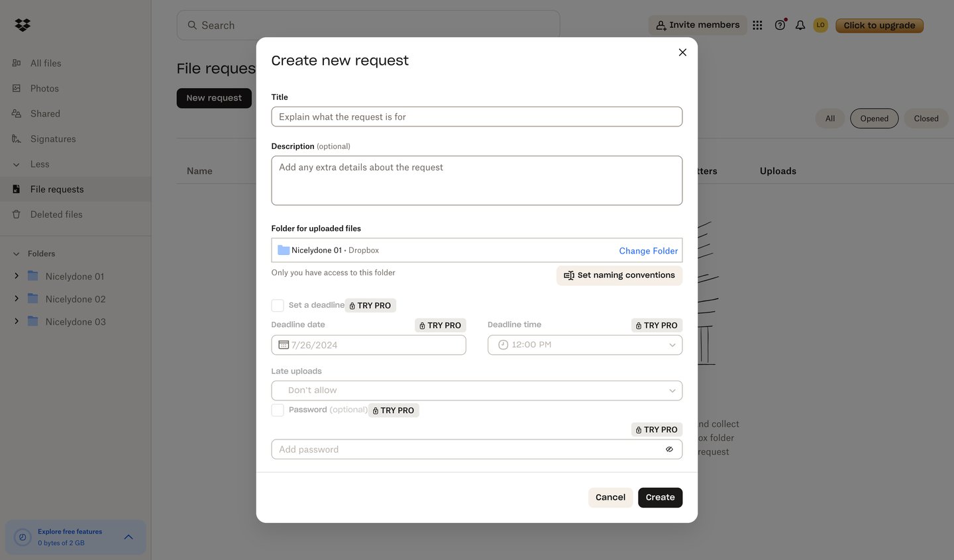Click the Dropbox logo in the sidebar
The image size is (954, 560).
(23, 24)
